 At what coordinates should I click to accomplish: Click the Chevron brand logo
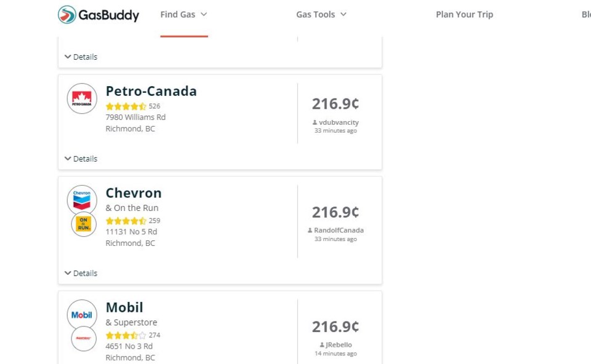click(82, 200)
